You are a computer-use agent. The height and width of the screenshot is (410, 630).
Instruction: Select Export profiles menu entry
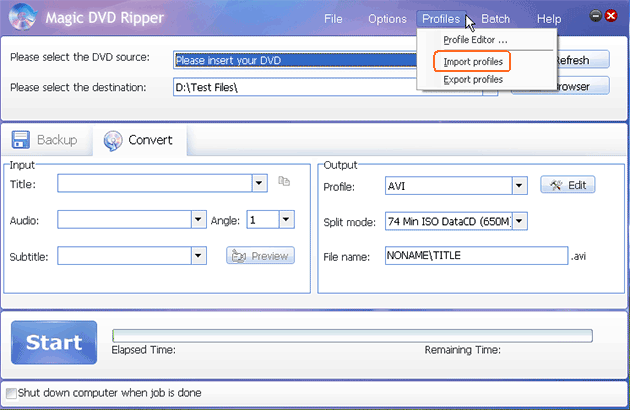(x=473, y=80)
